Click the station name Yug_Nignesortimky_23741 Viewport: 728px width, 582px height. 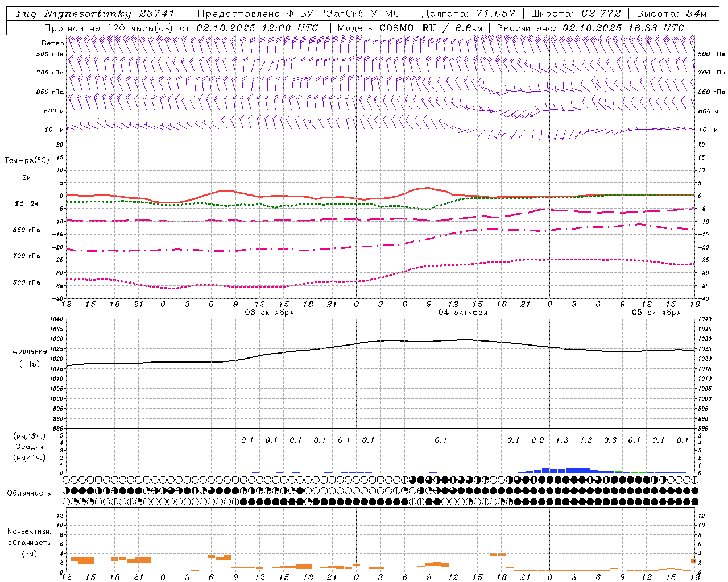tap(95, 14)
